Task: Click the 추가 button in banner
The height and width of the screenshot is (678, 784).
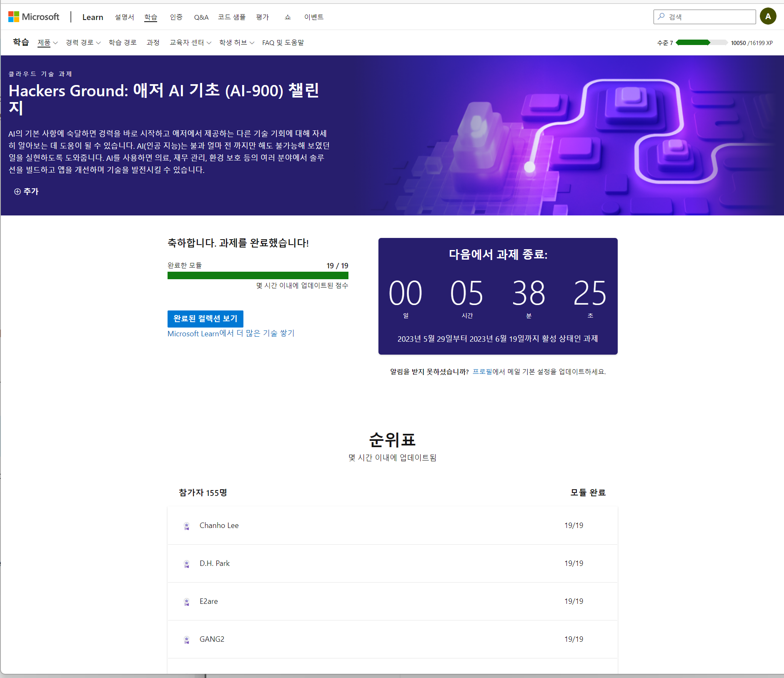Action: (26, 192)
